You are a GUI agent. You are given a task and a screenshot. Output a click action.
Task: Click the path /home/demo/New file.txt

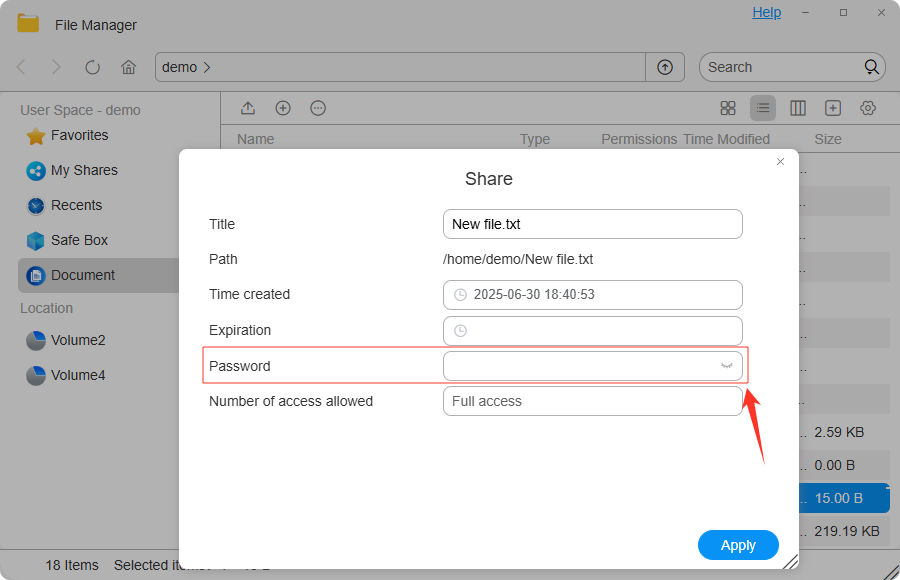tap(518, 259)
